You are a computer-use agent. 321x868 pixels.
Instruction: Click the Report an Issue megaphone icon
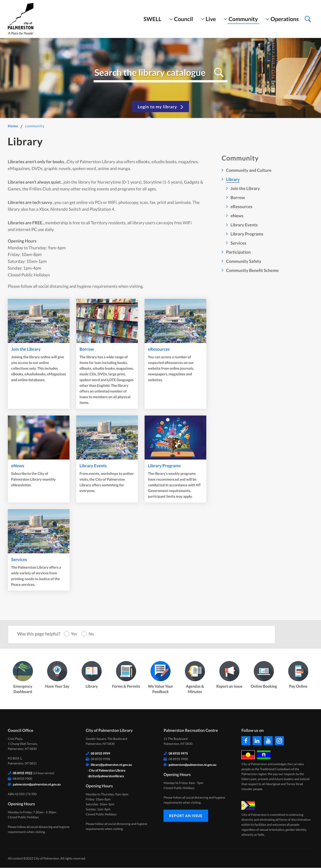tap(229, 671)
